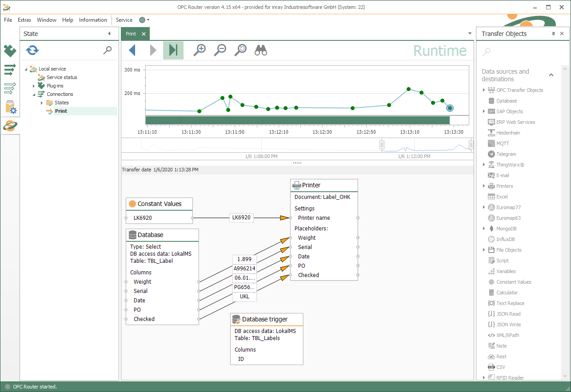This screenshot has height=392, width=571.
Task: Click the left handle of timeline range slider
Action: [x=382, y=145]
